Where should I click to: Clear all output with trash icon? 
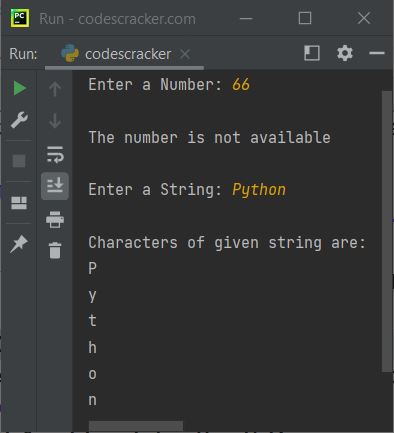pos(55,250)
